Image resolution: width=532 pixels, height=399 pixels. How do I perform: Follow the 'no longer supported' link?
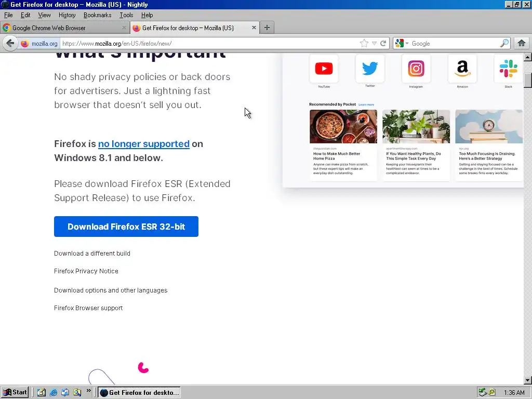[x=144, y=144]
